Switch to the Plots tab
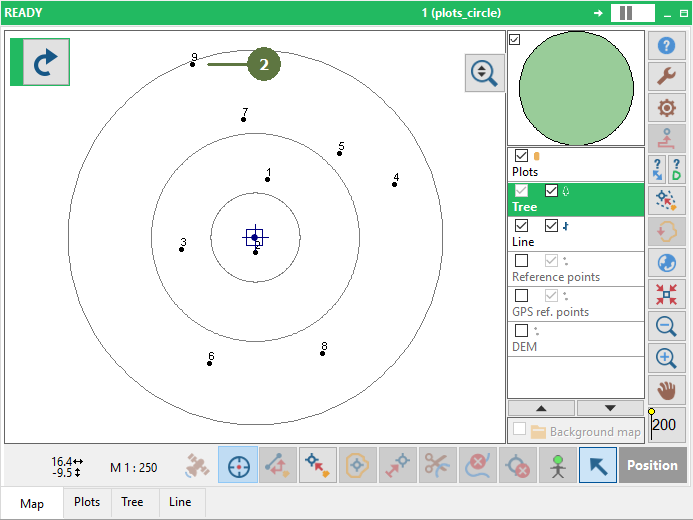 [x=87, y=502]
